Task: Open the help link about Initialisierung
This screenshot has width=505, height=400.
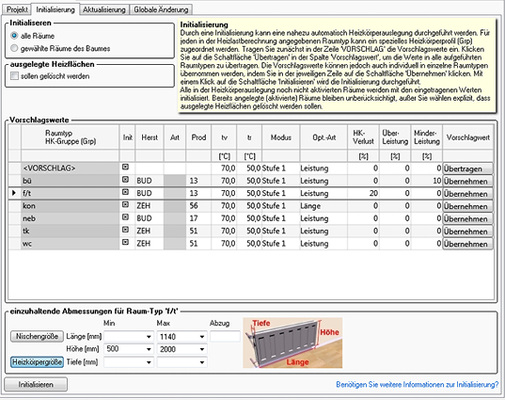Action: (x=417, y=384)
